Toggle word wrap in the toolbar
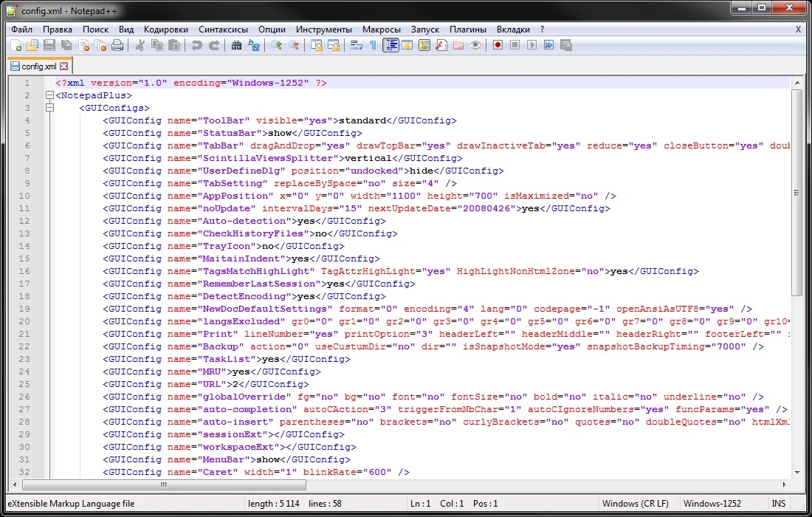Viewport: 812px width, 517px height. (356, 46)
